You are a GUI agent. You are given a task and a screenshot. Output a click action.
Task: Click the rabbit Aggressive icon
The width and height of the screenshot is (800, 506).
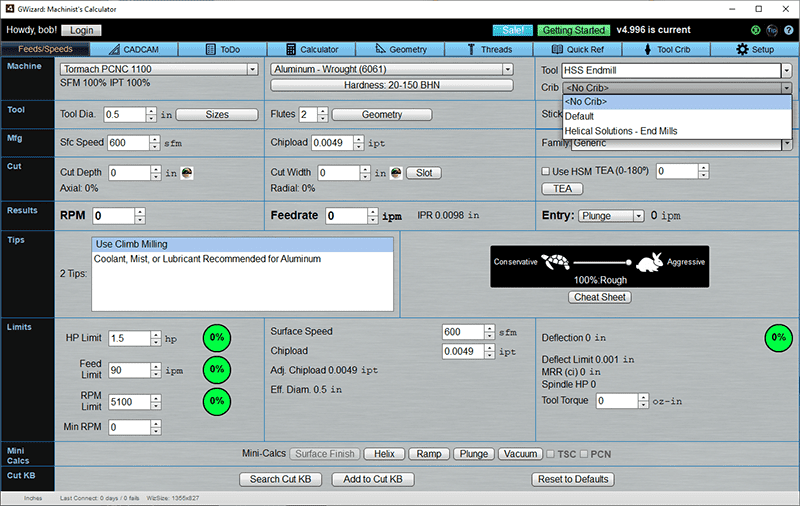point(649,262)
